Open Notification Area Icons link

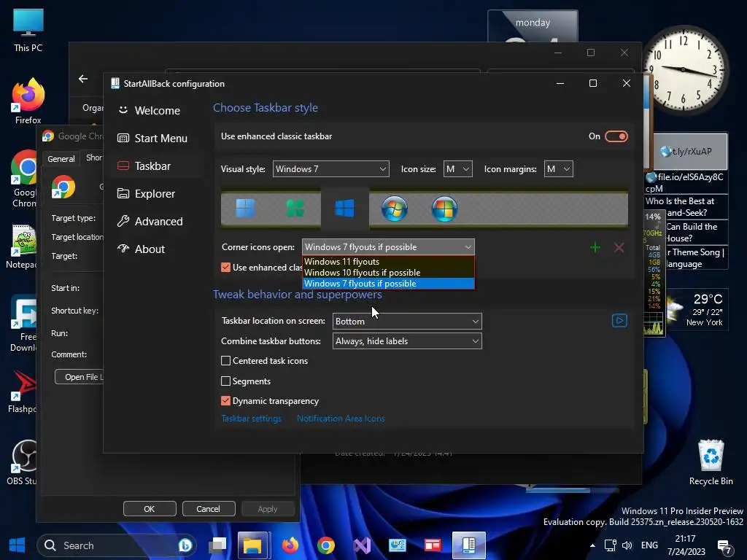click(341, 419)
